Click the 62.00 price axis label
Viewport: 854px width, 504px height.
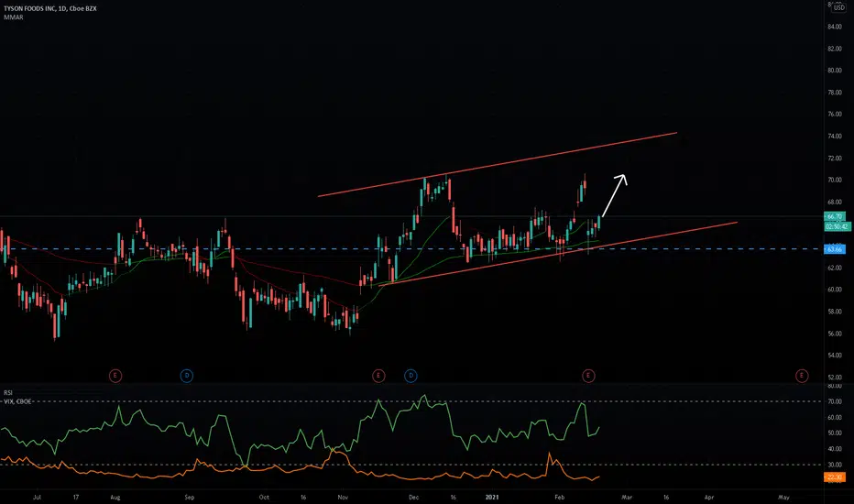[x=835, y=268]
